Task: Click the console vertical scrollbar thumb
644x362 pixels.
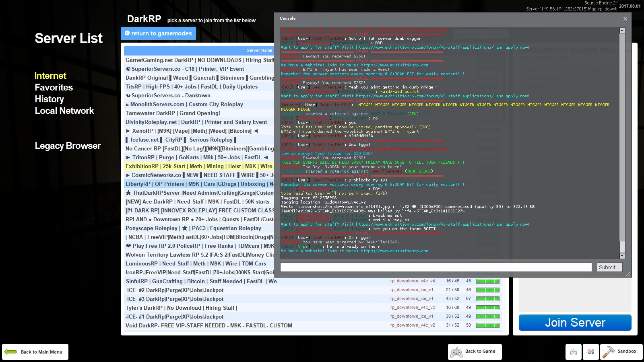Action: click(622, 246)
